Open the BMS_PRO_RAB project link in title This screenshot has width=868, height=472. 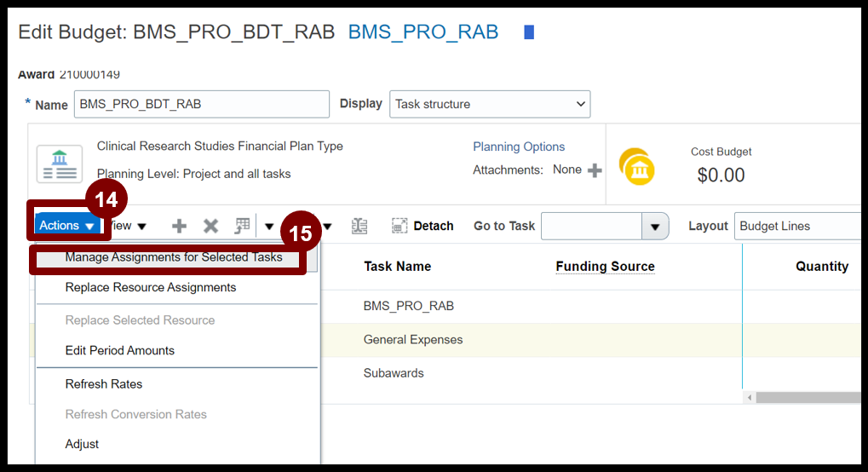(423, 32)
